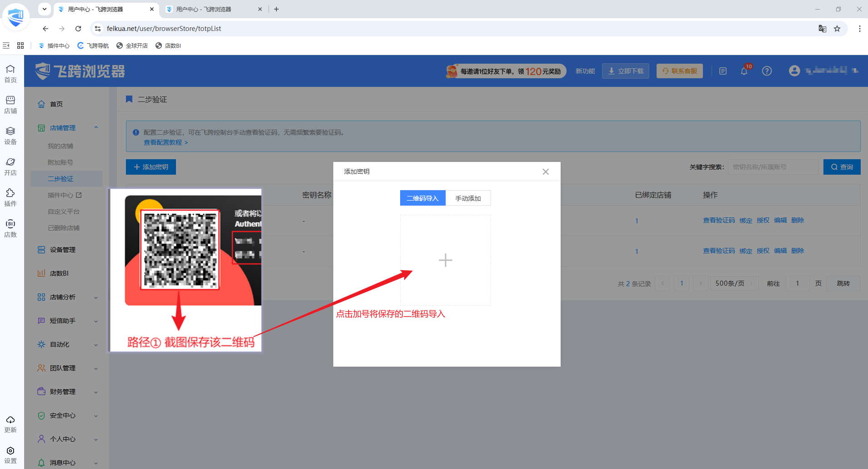Image resolution: width=868 pixels, height=469 pixels.
Task: Click the translate page icon in address bar
Action: click(x=823, y=29)
